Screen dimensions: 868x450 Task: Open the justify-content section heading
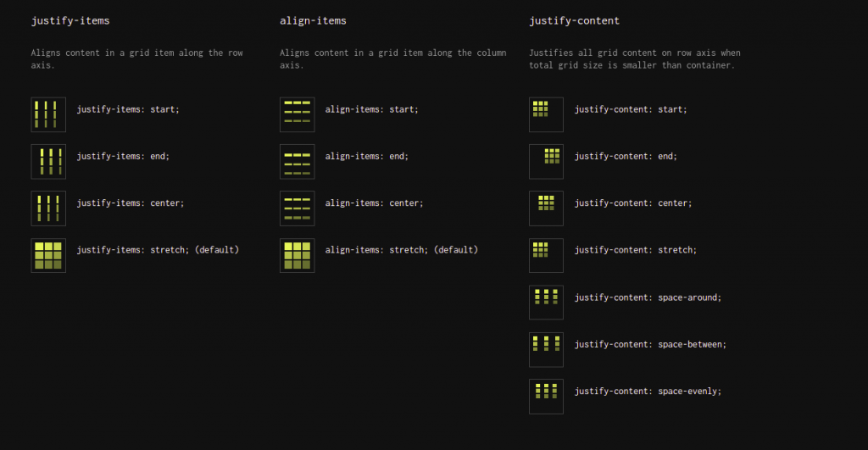pos(574,21)
